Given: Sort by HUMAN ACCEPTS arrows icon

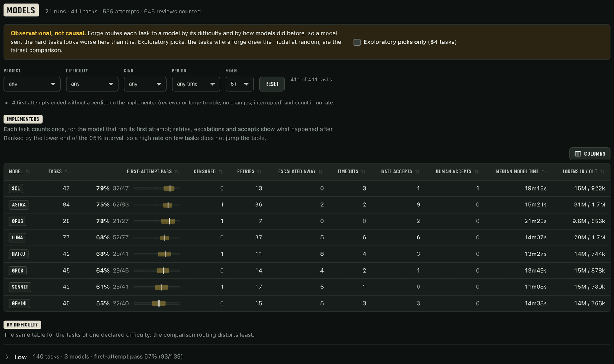Looking at the screenshot, I should coord(476,171).
